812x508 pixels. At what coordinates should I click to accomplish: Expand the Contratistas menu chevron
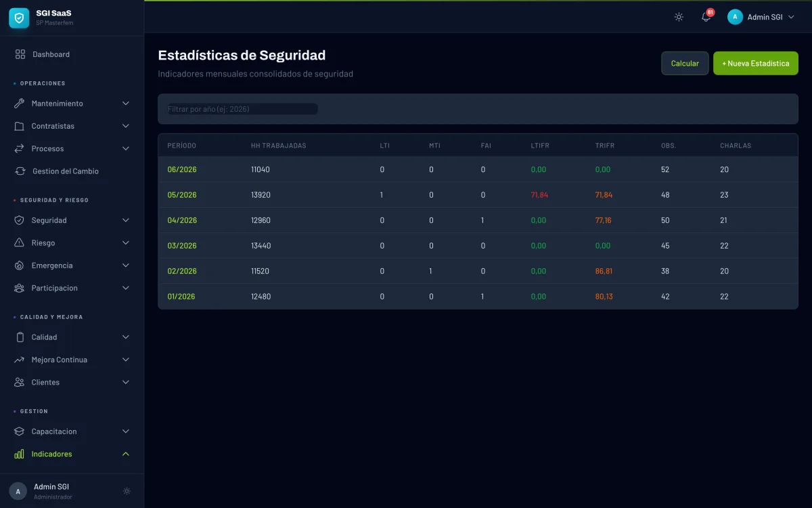[x=125, y=126]
